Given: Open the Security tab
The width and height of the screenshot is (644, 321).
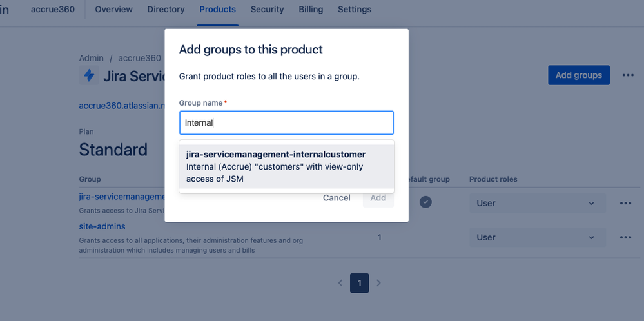Looking at the screenshot, I should coord(268,10).
